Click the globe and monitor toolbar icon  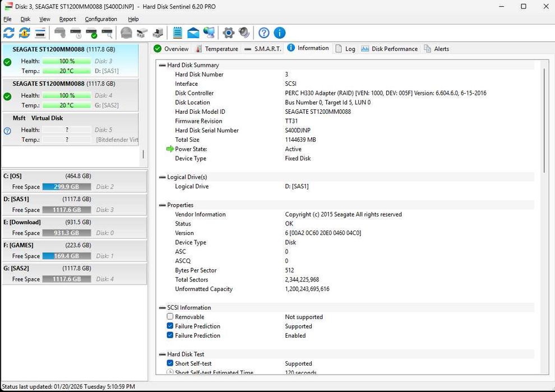209,33
